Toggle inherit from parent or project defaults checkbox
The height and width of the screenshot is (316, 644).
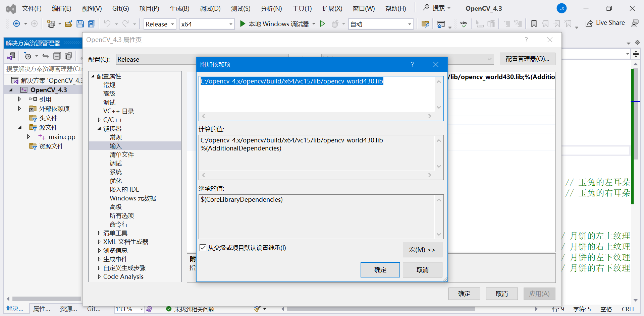[x=203, y=248]
